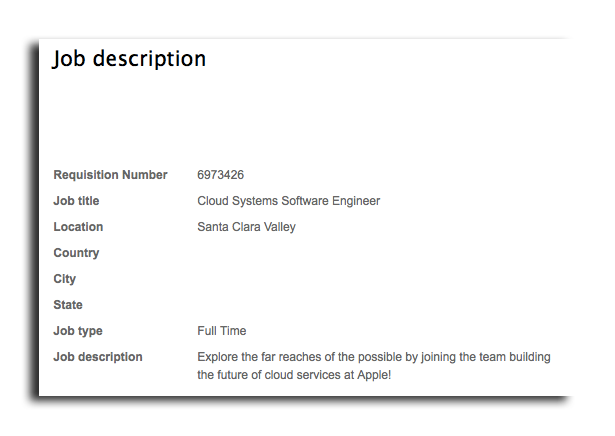The height and width of the screenshot is (436, 615).
Task: Select the requisition number value 6973426
Action: [x=221, y=175]
